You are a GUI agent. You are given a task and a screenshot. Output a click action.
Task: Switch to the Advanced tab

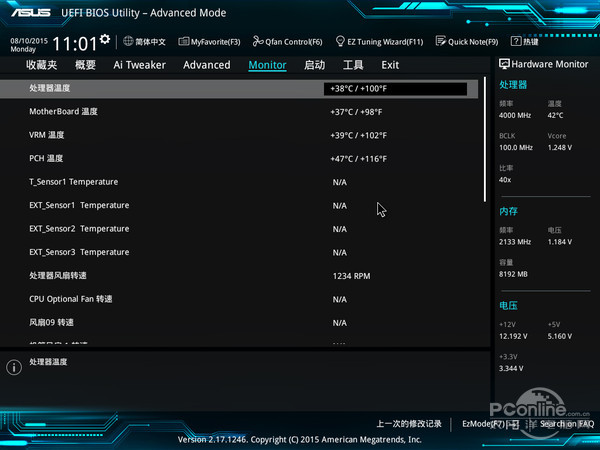pos(207,65)
